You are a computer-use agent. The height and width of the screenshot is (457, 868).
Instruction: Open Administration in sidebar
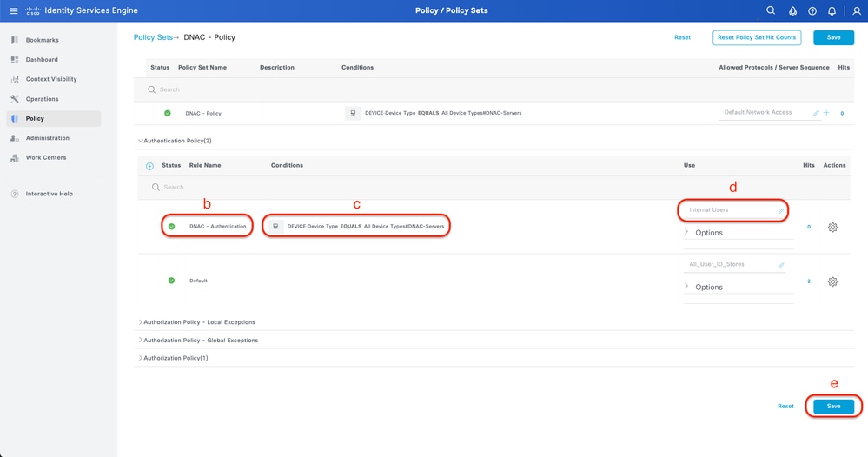48,138
